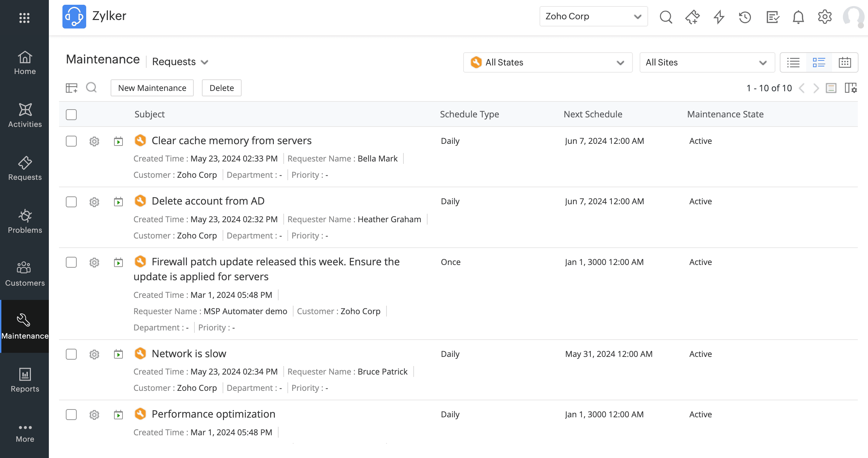Click the schedule run icon for Delete account from AD
This screenshot has height=458, width=868.
118,202
